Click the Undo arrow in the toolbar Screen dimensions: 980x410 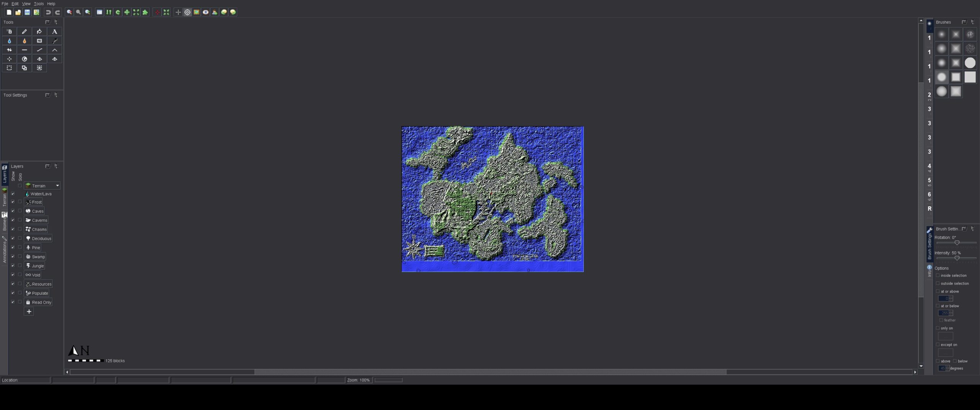click(x=48, y=12)
